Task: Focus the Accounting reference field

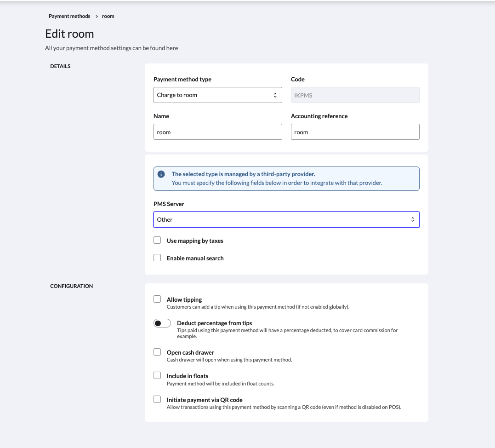Action: click(355, 132)
